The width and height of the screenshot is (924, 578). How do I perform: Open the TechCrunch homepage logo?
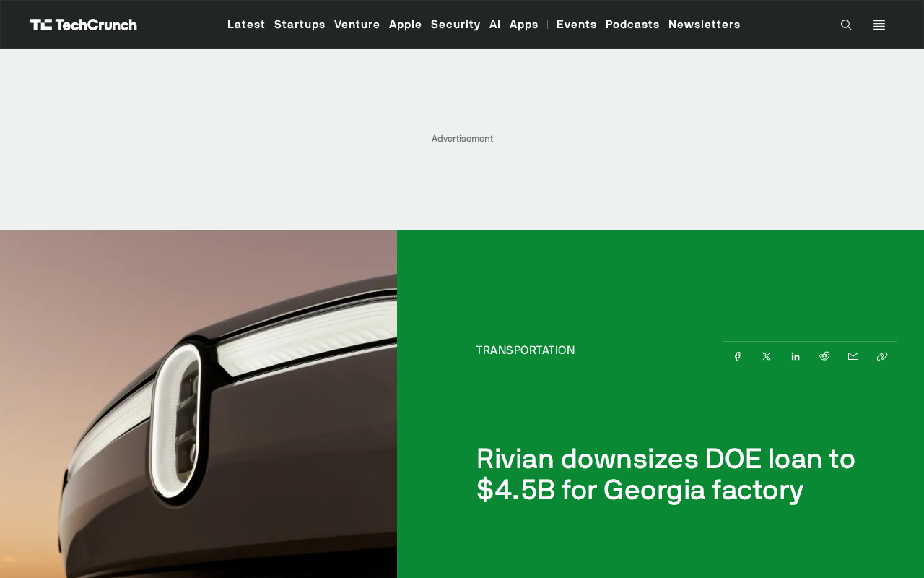83,25
